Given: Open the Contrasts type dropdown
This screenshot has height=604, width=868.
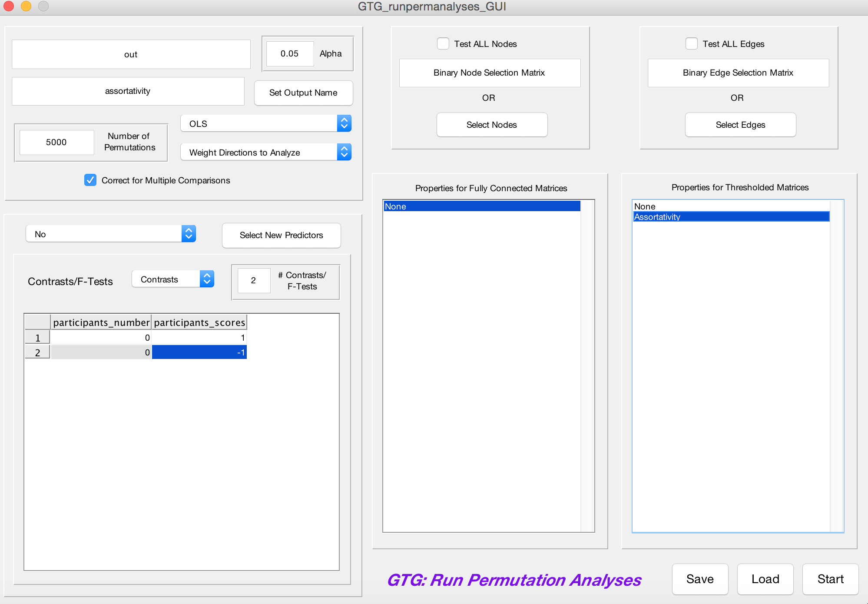Looking at the screenshot, I should click(172, 279).
